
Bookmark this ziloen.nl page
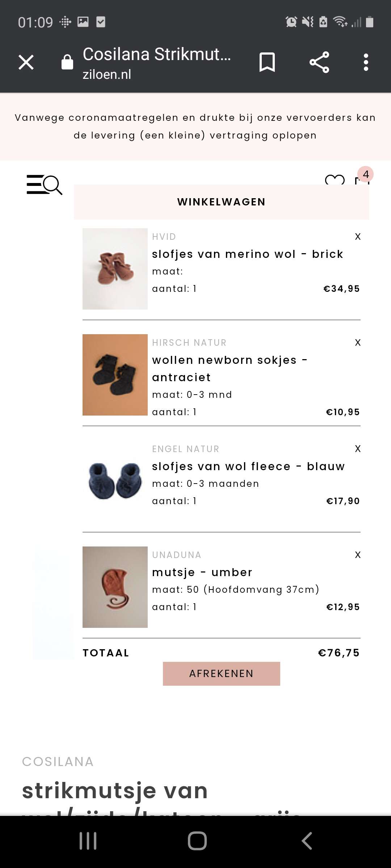point(267,62)
